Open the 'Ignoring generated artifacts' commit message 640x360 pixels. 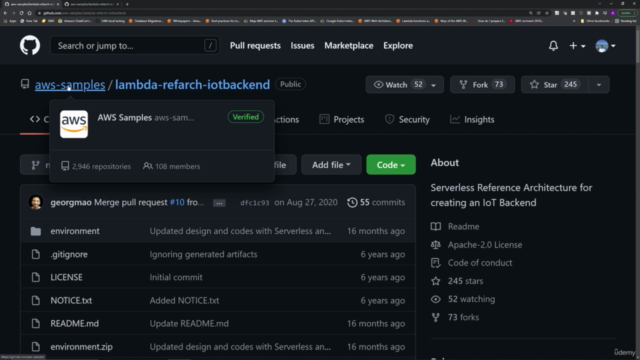click(x=203, y=254)
